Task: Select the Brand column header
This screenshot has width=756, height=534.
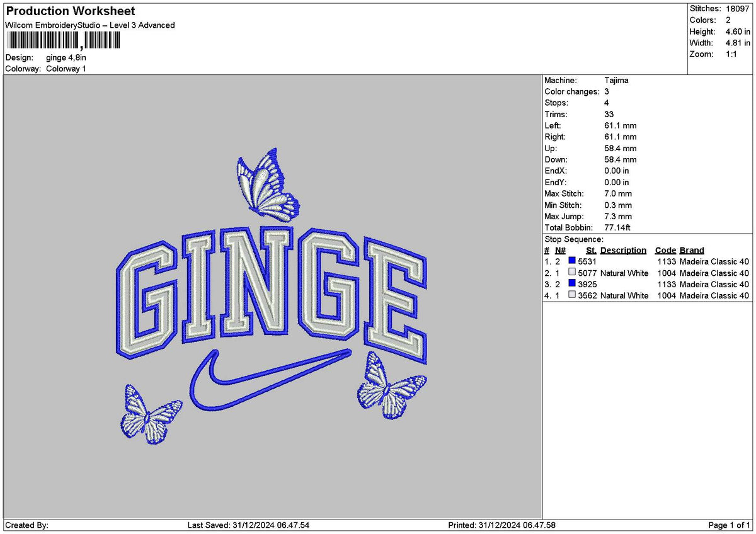Action: tap(691, 250)
